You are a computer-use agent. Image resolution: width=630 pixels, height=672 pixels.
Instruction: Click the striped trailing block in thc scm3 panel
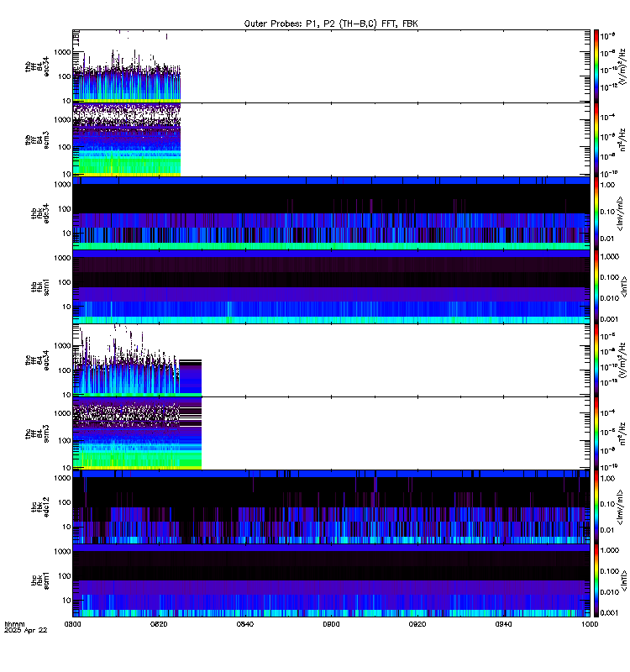click(191, 433)
